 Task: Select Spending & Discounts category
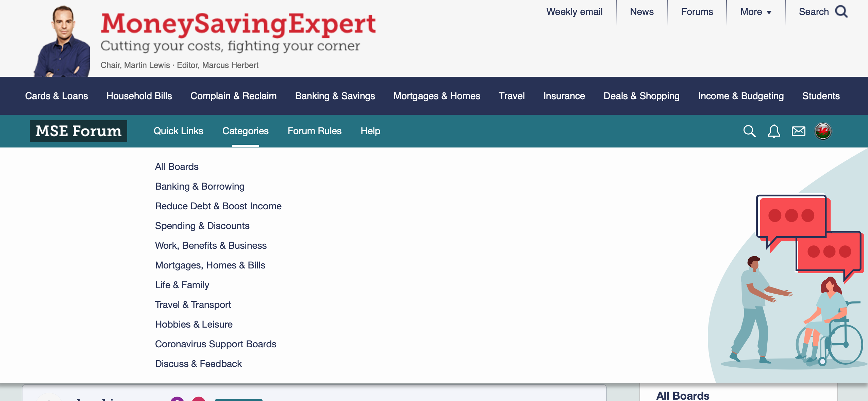pyautogui.click(x=202, y=226)
